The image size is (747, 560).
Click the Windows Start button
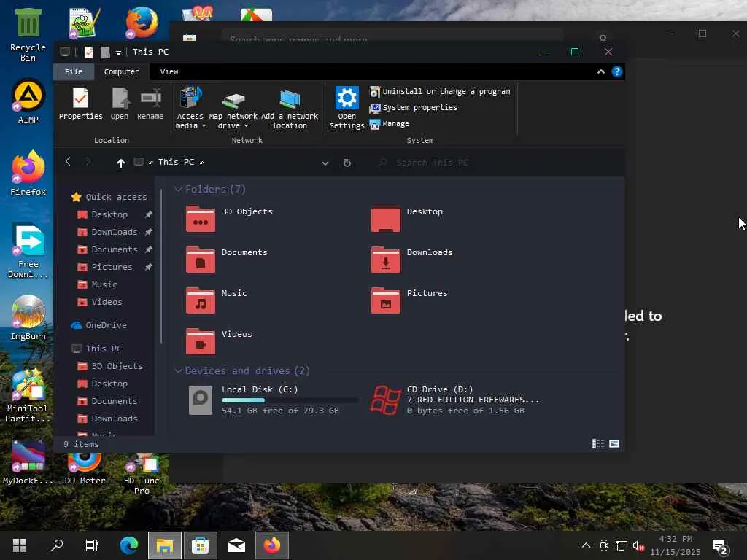coord(20,545)
